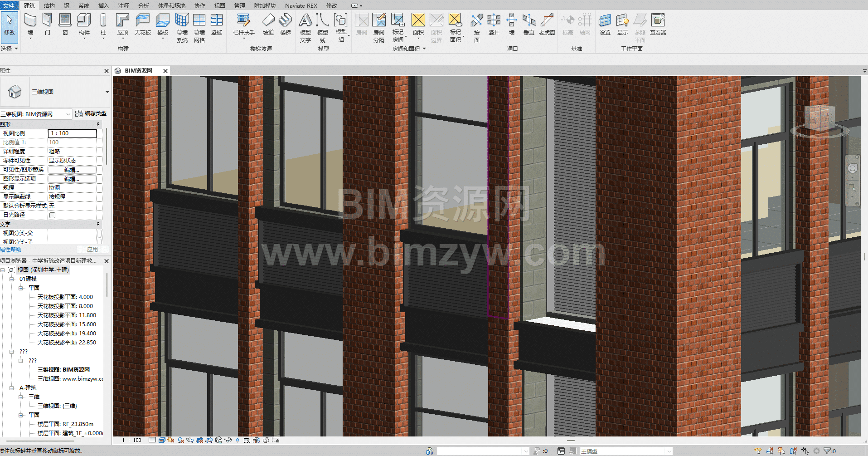This screenshot has width=868, height=456.
Task: Open the Naviate REX tab
Action: (301, 5)
